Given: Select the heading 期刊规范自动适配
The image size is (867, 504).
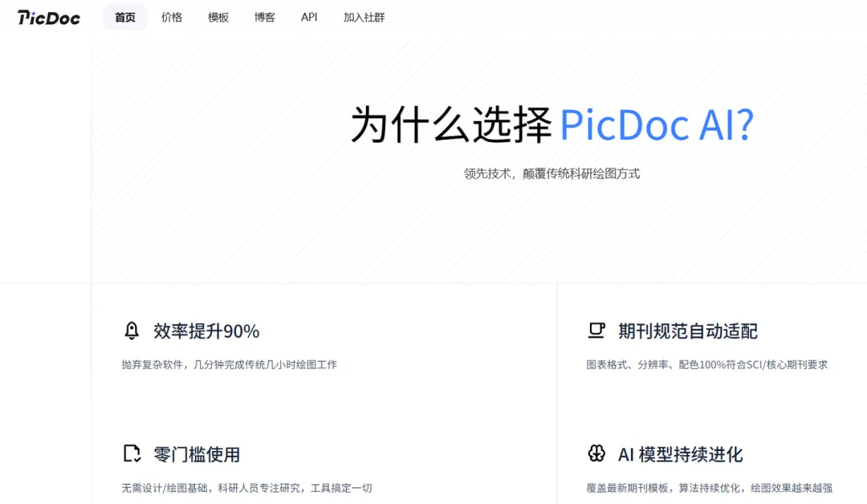Looking at the screenshot, I should click(x=688, y=331).
